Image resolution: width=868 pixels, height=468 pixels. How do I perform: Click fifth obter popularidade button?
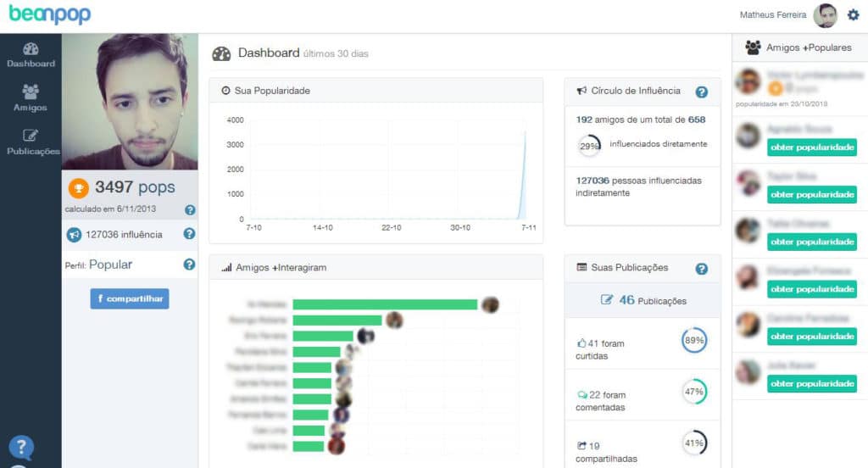click(x=812, y=337)
